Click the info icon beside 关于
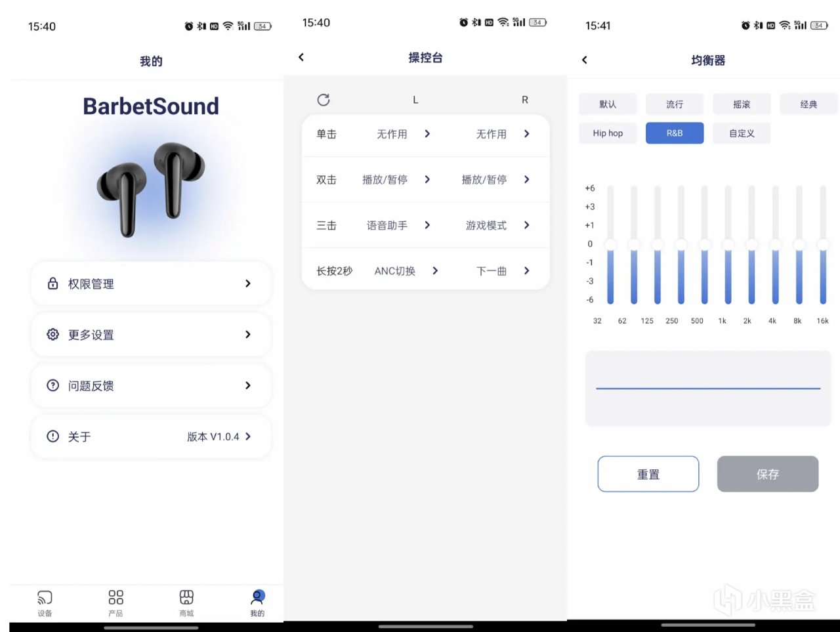 53,436
